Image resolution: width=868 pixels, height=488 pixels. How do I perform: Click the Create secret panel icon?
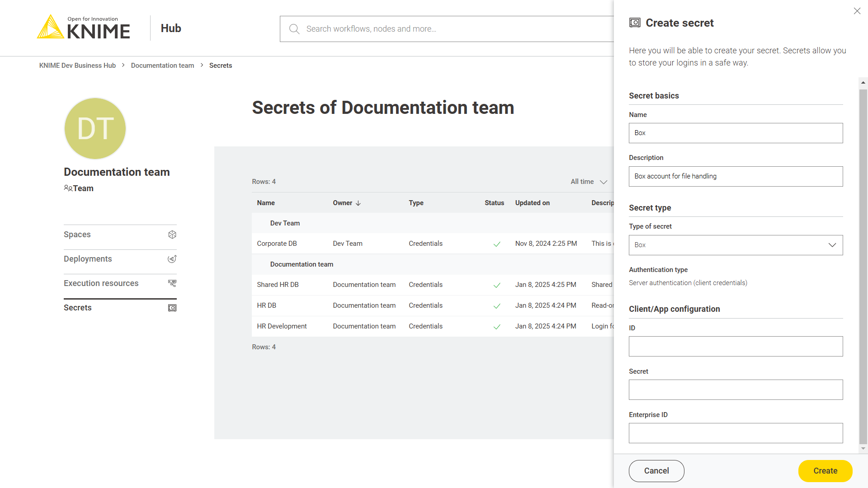tap(634, 23)
